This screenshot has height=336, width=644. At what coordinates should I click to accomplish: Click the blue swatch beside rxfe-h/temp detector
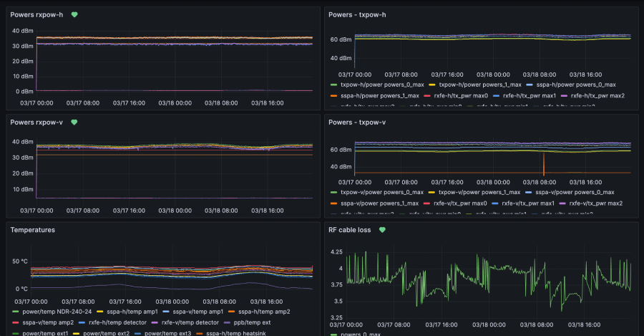coord(82,323)
